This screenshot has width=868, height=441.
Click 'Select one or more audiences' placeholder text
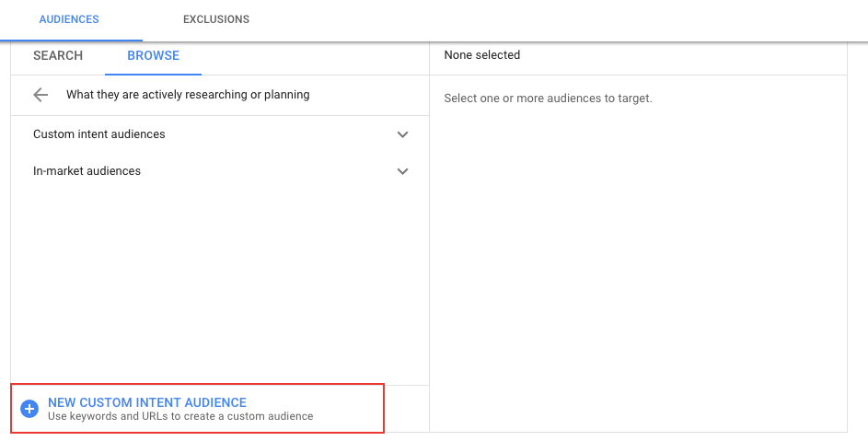coord(548,99)
